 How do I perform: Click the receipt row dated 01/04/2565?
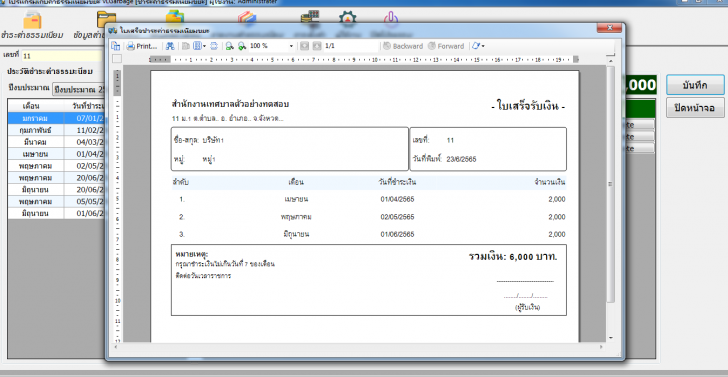pos(369,199)
